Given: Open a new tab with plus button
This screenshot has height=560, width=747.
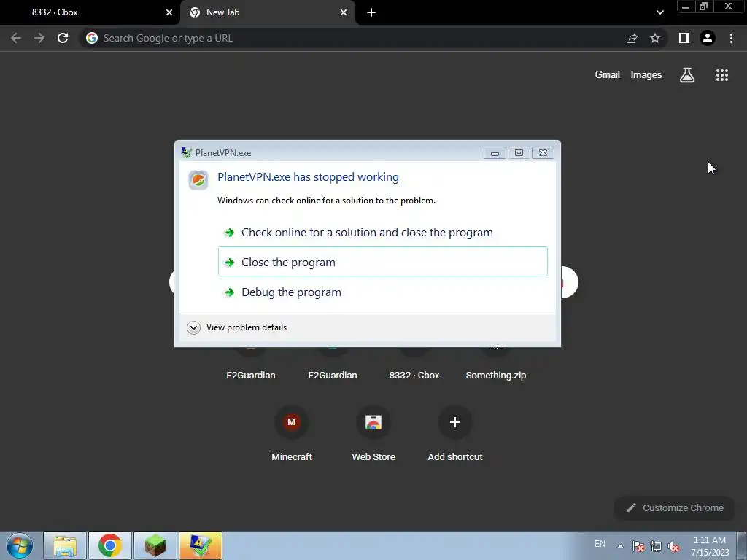Looking at the screenshot, I should (371, 12).
